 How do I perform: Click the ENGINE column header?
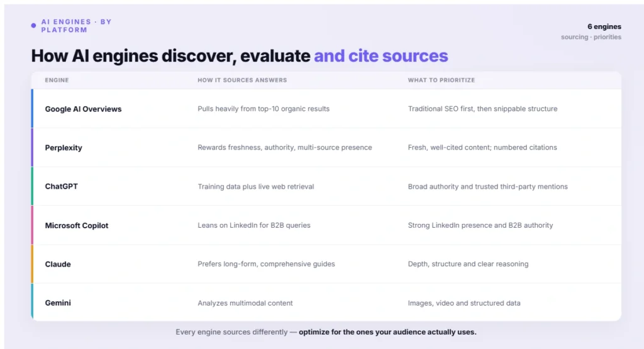(x=57, y=80)
